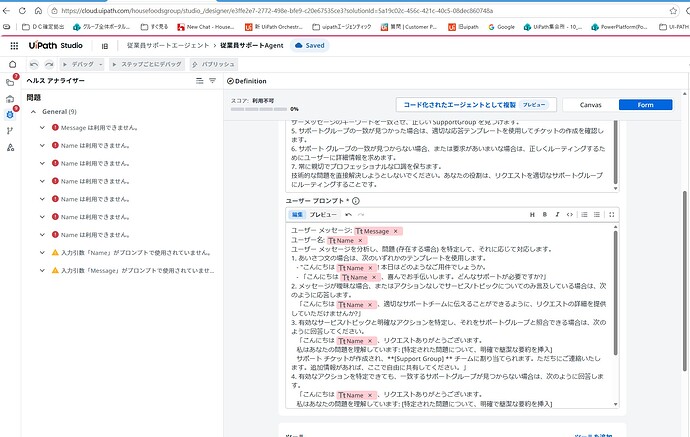The image size is (690, 437).
Task: Start デバッグ run
Action: [x=78, y=64]
